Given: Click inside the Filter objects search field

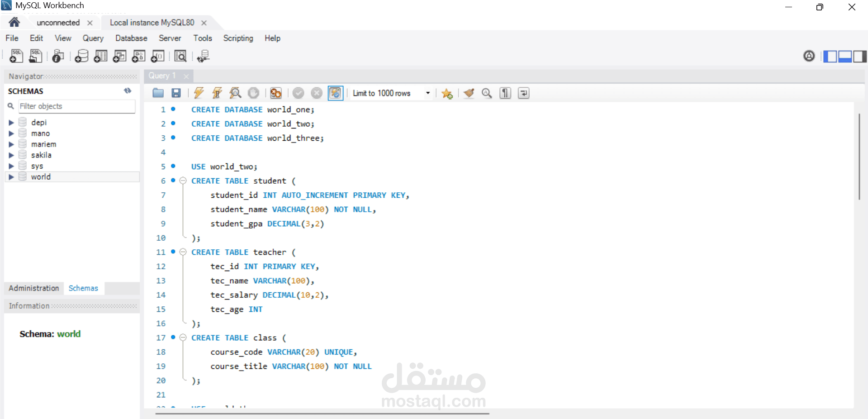Looking at the screenshot, I should point(76,106).
